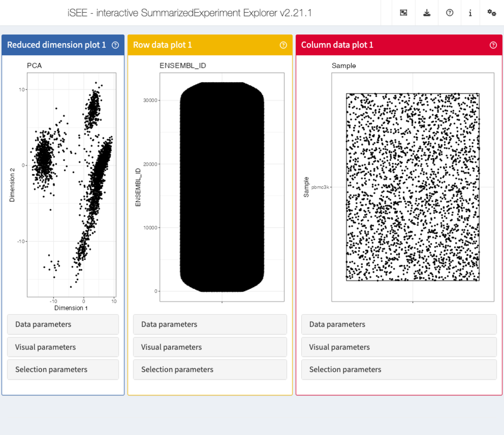Click the 'Dimension 2' axis label
Image resolution: width=504 pixels, height=435 pixels.
(12, 185)
